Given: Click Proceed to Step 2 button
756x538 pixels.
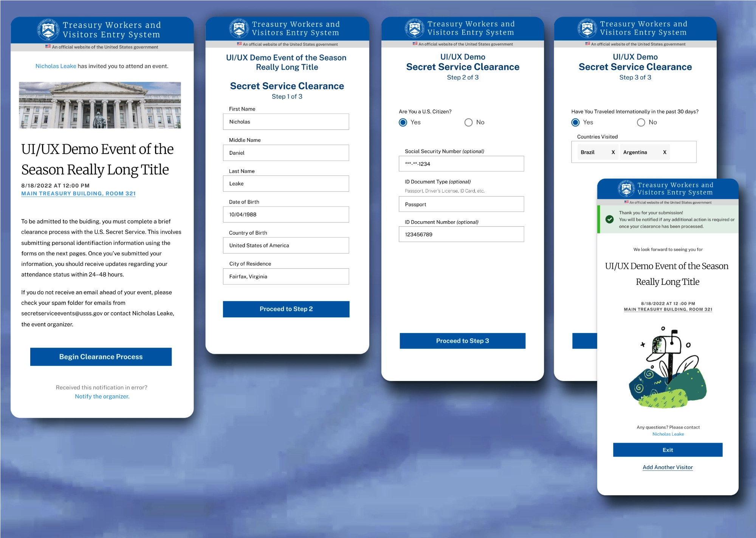Looking at the screenshot, I should [286, 309].
